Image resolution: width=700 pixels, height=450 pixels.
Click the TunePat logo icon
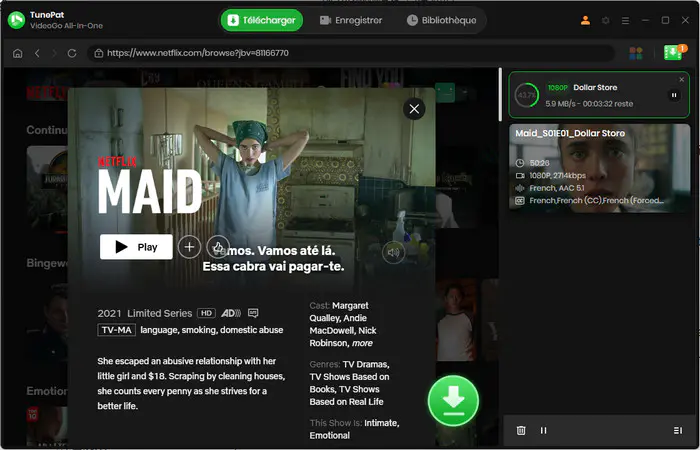pos(17,20)
